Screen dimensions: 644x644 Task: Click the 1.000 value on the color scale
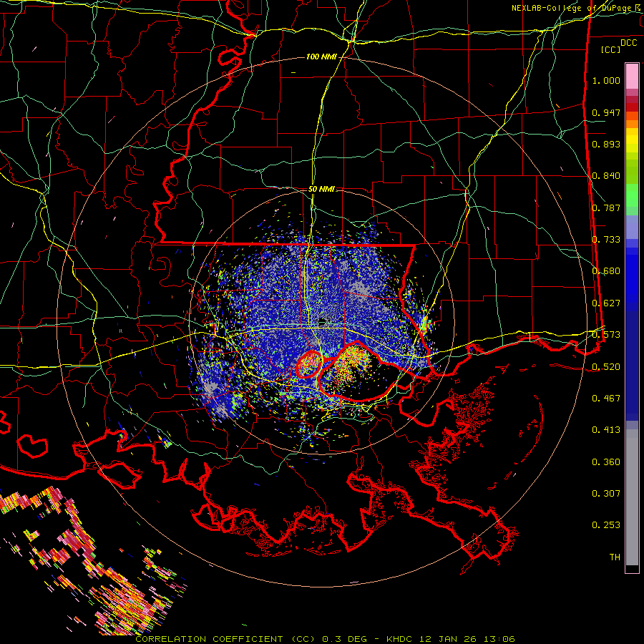click(x=606, y=80)
